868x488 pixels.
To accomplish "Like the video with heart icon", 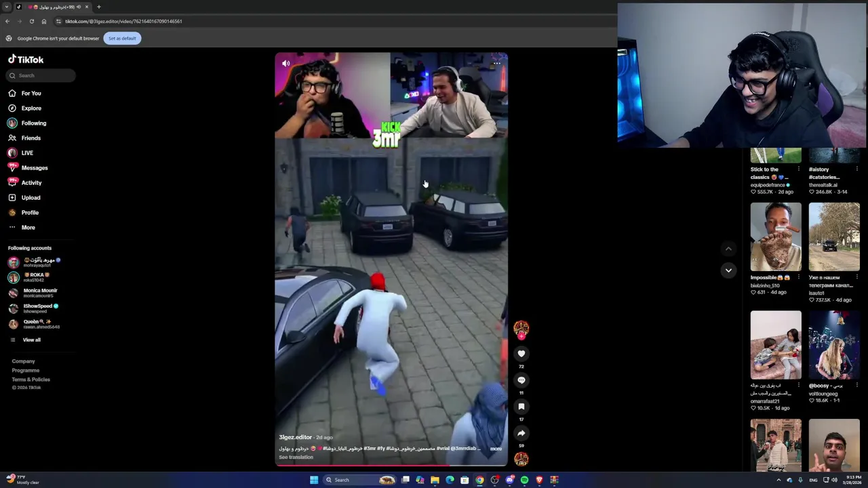I will (521, 353).
